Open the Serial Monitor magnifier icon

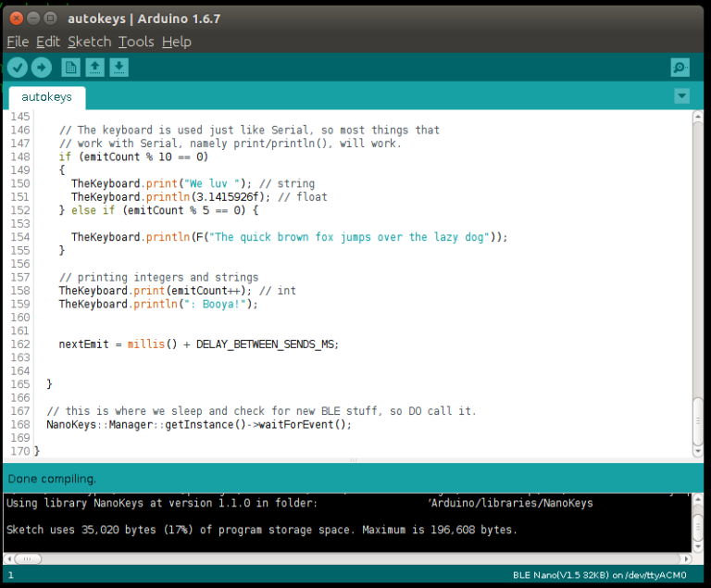(x=680, y=68)
